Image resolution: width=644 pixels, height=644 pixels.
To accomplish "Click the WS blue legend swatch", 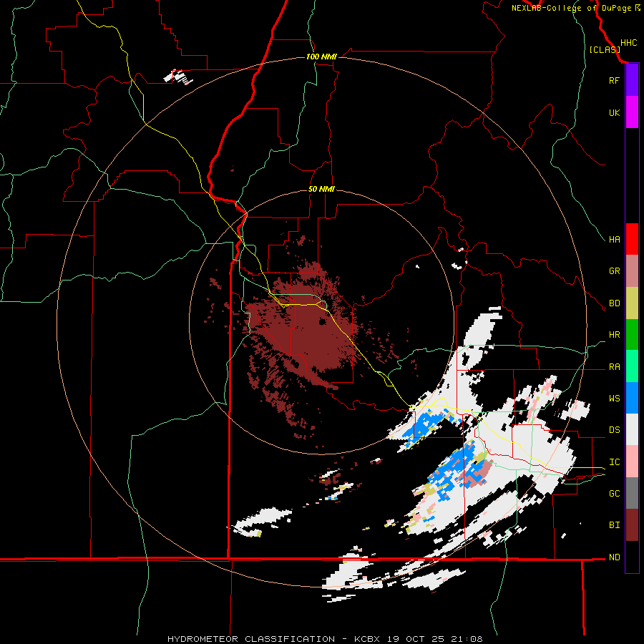I will pyautogui.click(x=632, y=398).
